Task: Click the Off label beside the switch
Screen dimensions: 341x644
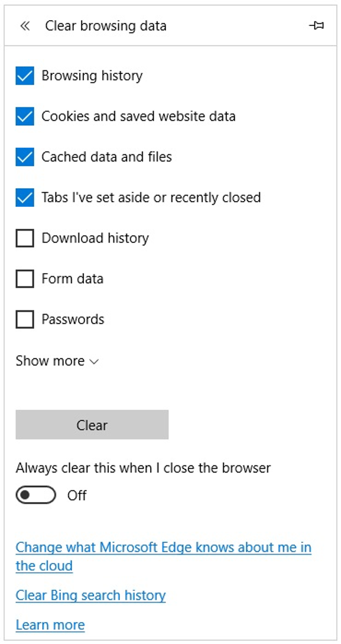Action: (x=77, y=496)
